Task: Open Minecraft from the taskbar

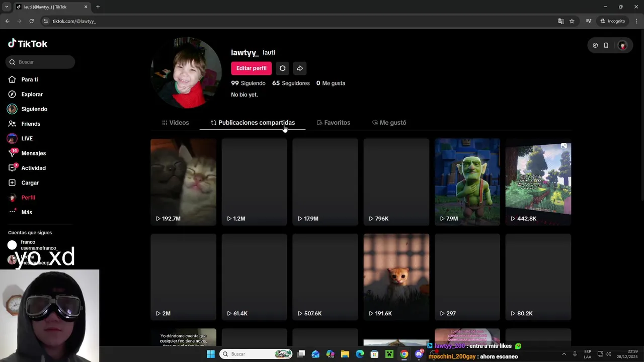Action: (389, 354)
